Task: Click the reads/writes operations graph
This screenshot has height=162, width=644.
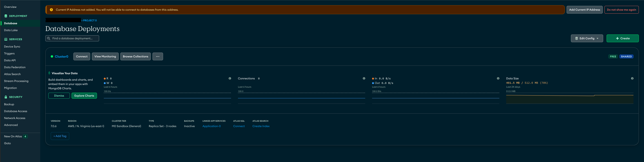Action: (x=167, y=98)
